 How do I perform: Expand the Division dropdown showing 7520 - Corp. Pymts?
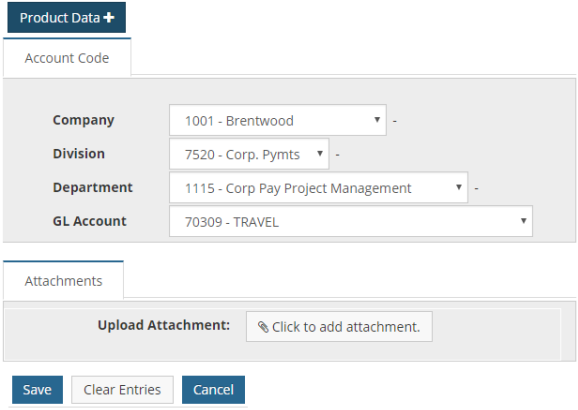(249, 154)
